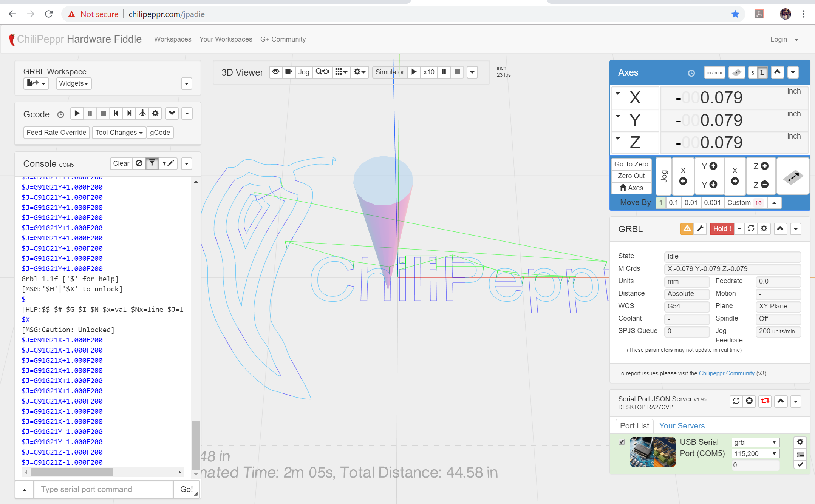Step back to previous Gcode line
Viewport: 815px width, 504px height.
pyautogui.click(x=116, y=113)
